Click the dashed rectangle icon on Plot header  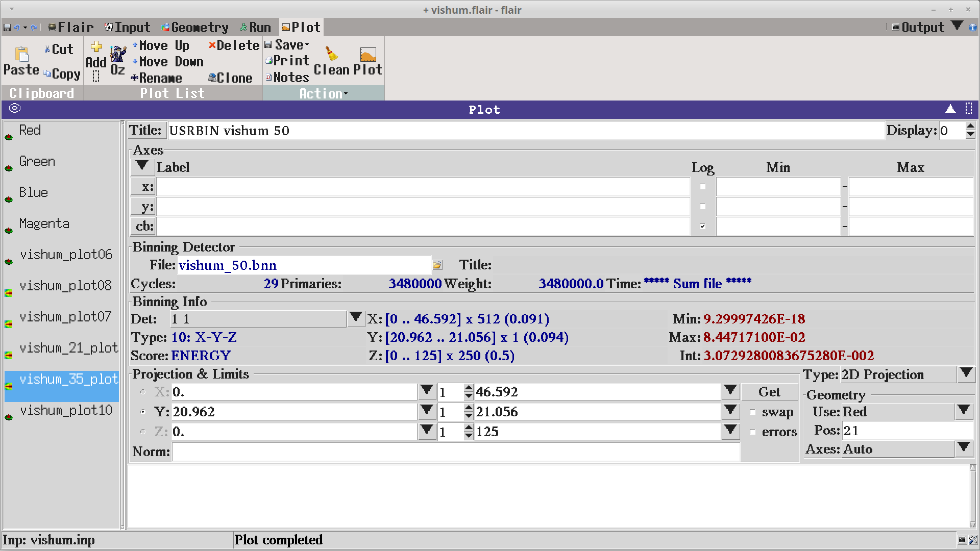[x=969, y=109]
